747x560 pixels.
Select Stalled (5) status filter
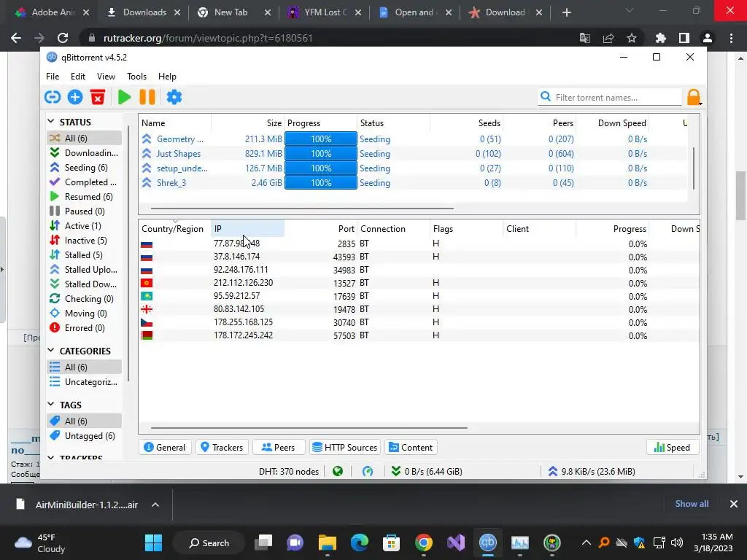tap(84, 254)
